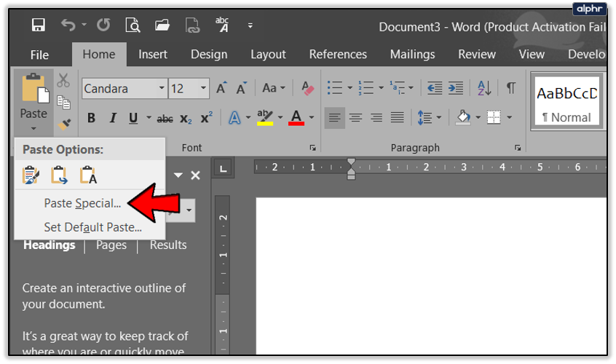This screenshot has width=616, height=364.
Task: Click the Cut scissors icon
Action: pyautogui.click(x=63, y=80)
